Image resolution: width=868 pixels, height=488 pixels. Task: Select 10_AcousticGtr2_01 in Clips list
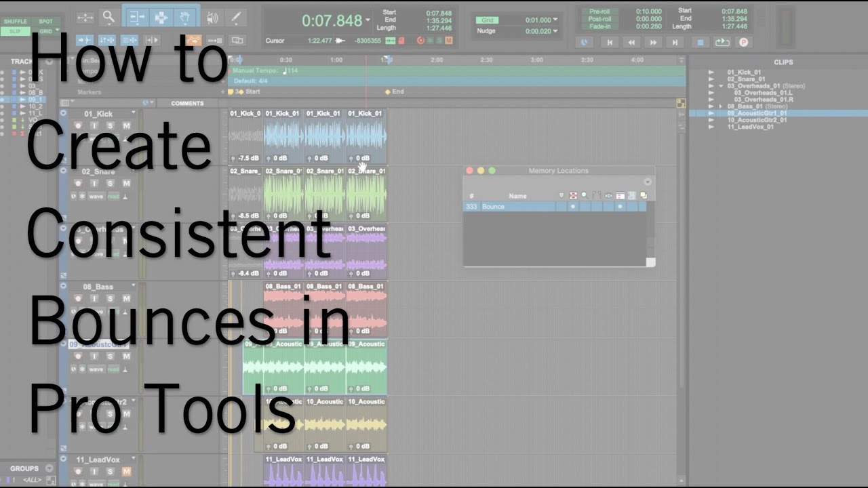[757, 120]
